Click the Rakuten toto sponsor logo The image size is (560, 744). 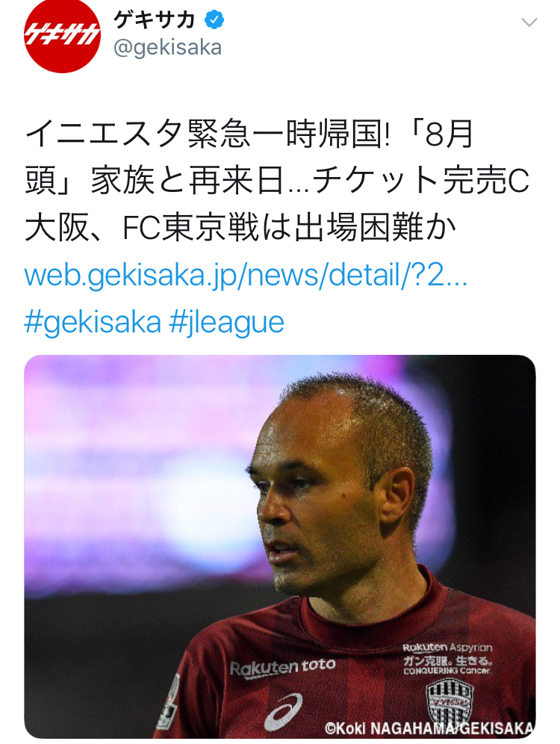[282, 668]
